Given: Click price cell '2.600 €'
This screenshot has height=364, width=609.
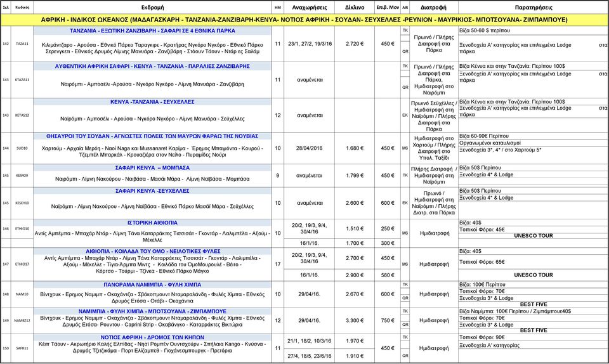Looking at the screenshot, I should click(355, 203).
